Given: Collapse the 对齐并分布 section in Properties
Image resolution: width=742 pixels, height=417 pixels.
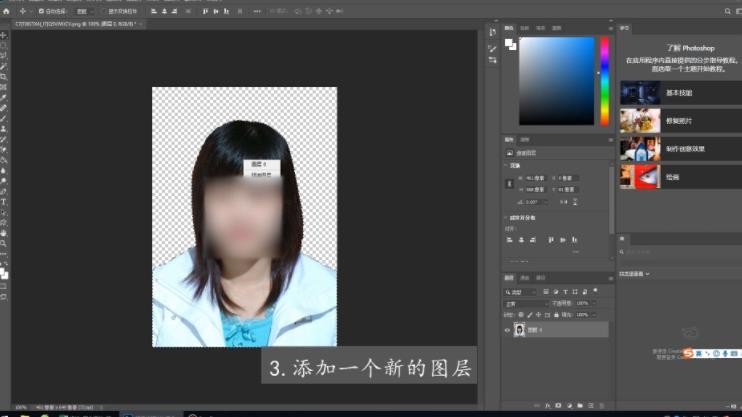Looking at the screenshot, I should tap(506, 218).
